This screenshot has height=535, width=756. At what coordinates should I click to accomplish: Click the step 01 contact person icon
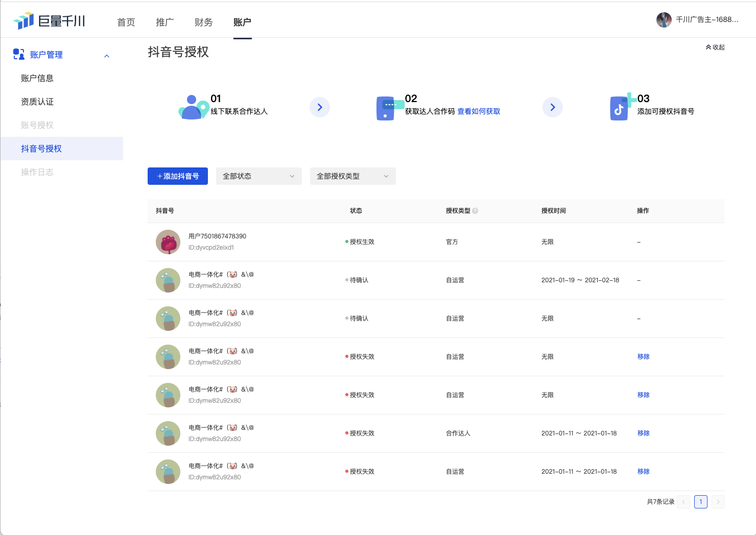point(194,107)
